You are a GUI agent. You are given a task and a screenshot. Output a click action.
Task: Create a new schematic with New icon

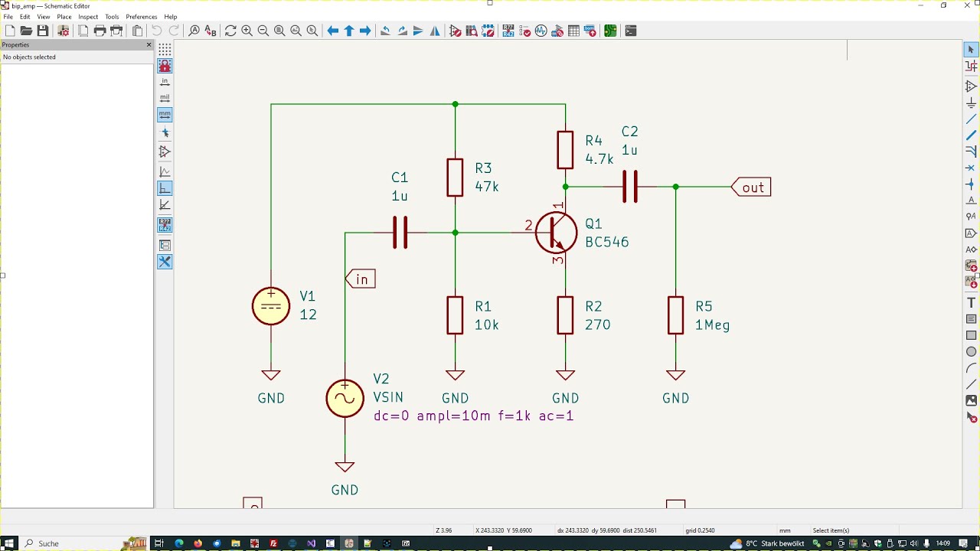[10, 31]
